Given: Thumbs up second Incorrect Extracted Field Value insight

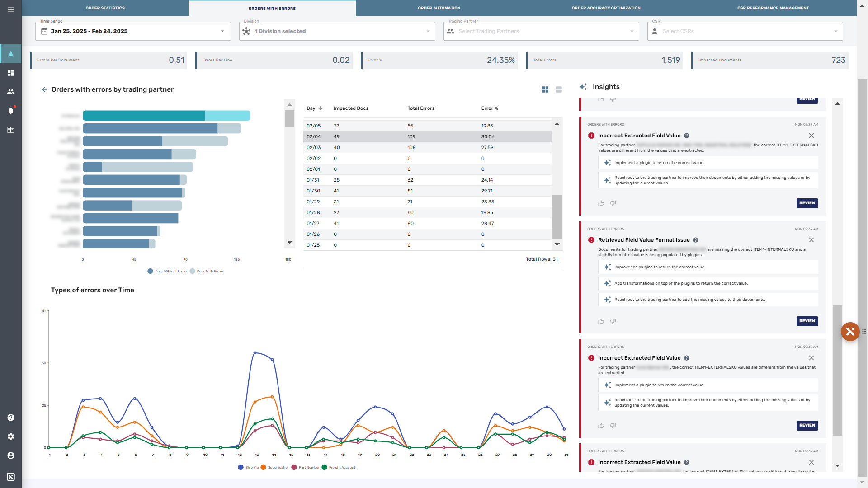Looking at the screenshot, I should [601, 426].
